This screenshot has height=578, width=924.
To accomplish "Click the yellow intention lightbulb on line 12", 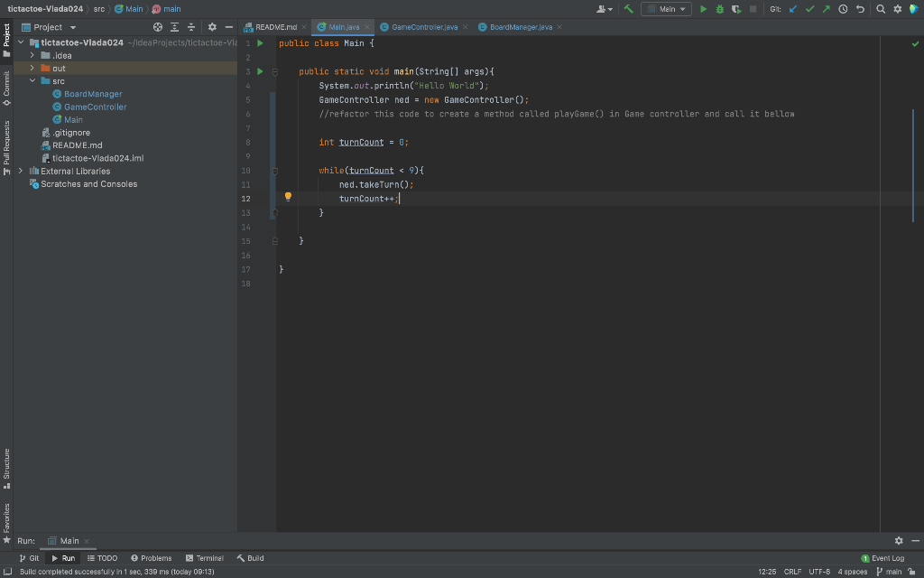I will click(288, 196).
